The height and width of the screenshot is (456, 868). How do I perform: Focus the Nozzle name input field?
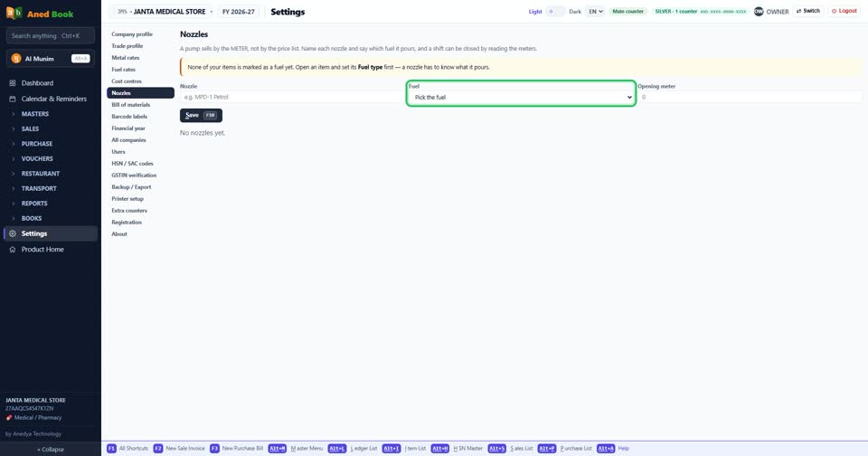tap(292, 97)
